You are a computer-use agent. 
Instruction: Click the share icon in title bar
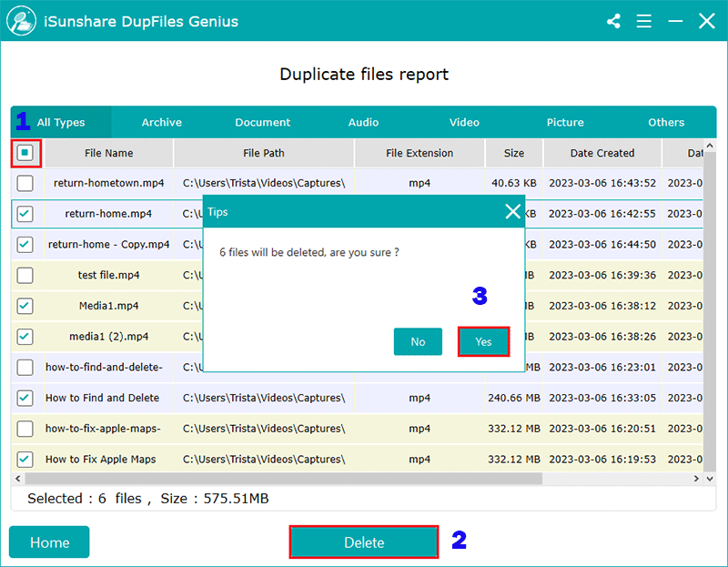613,21
